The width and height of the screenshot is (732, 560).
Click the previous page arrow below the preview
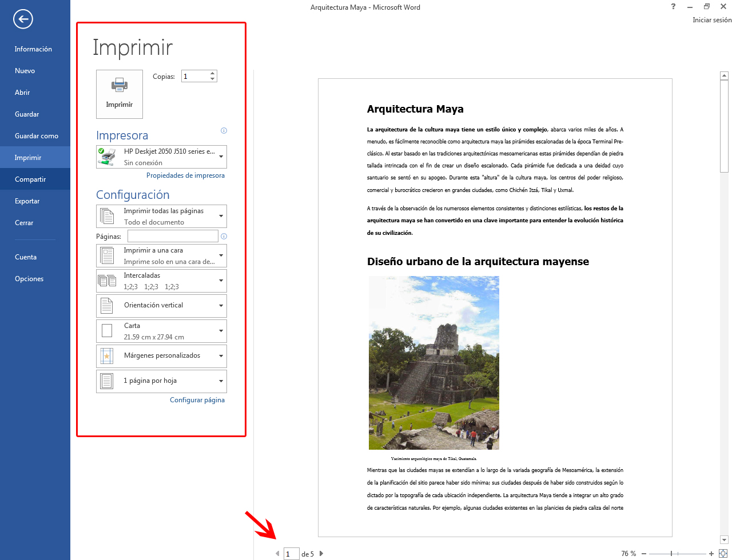[x=278, y=553]
